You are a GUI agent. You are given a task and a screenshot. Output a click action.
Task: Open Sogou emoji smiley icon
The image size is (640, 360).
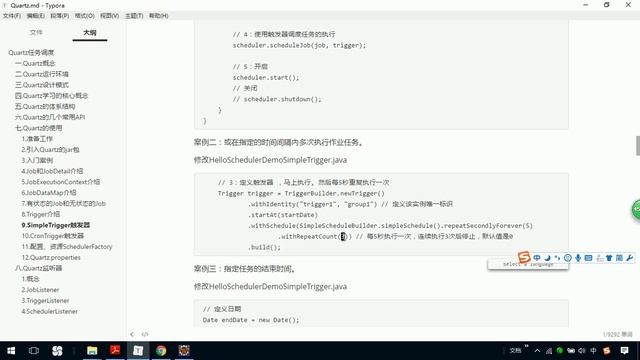click(568, 258)
